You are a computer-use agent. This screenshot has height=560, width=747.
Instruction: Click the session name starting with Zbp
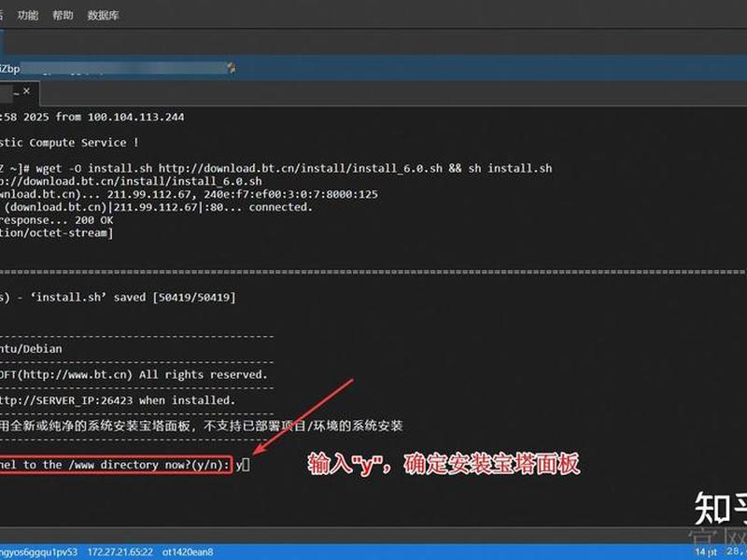click(9, 68)
